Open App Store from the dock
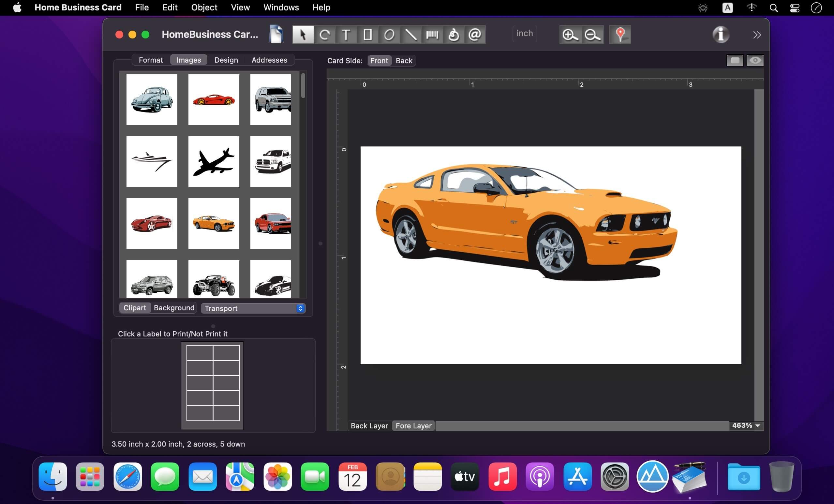This screenshot has height=504, width=834. pyautogui.click(x=577, y=477)
